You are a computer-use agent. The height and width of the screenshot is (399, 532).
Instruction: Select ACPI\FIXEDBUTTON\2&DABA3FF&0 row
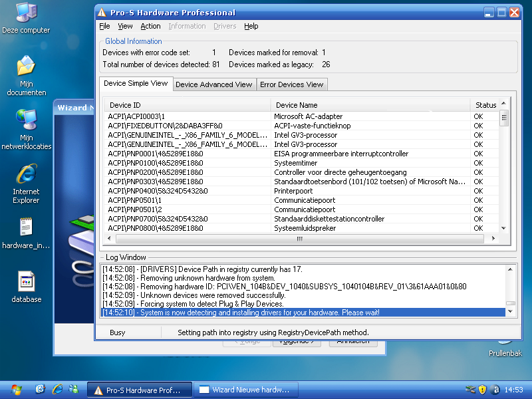pos(301,126)
